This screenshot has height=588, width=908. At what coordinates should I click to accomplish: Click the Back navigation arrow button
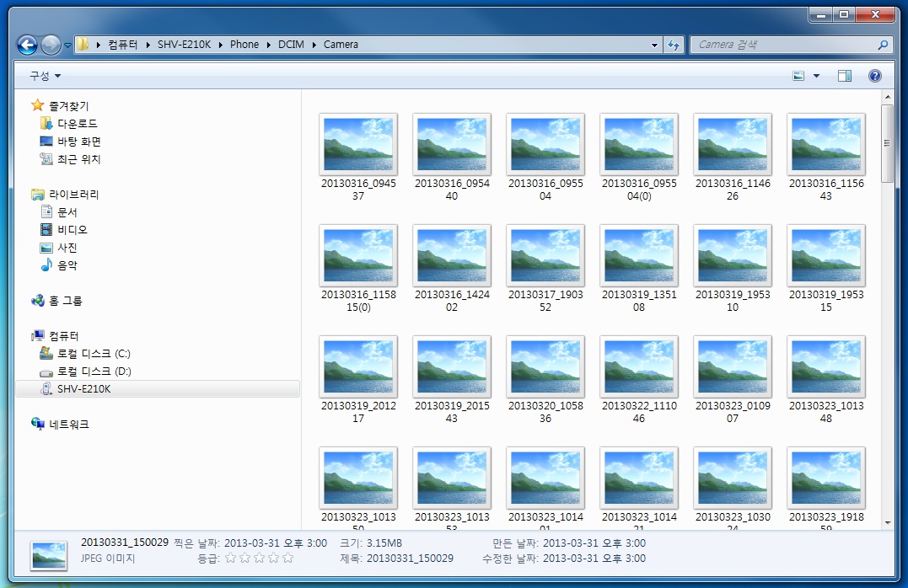pos(27,45)
